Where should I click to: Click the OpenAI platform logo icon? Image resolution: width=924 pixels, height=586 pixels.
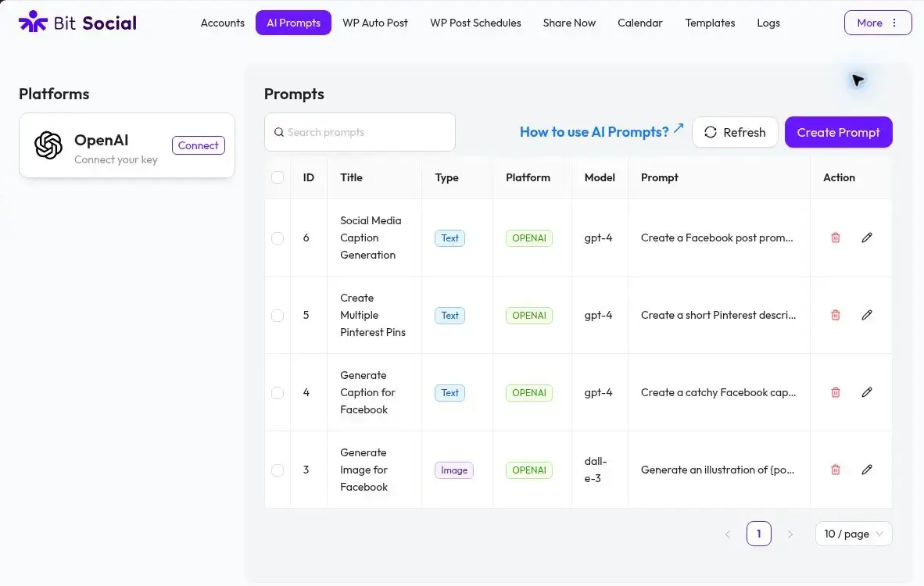48,145
